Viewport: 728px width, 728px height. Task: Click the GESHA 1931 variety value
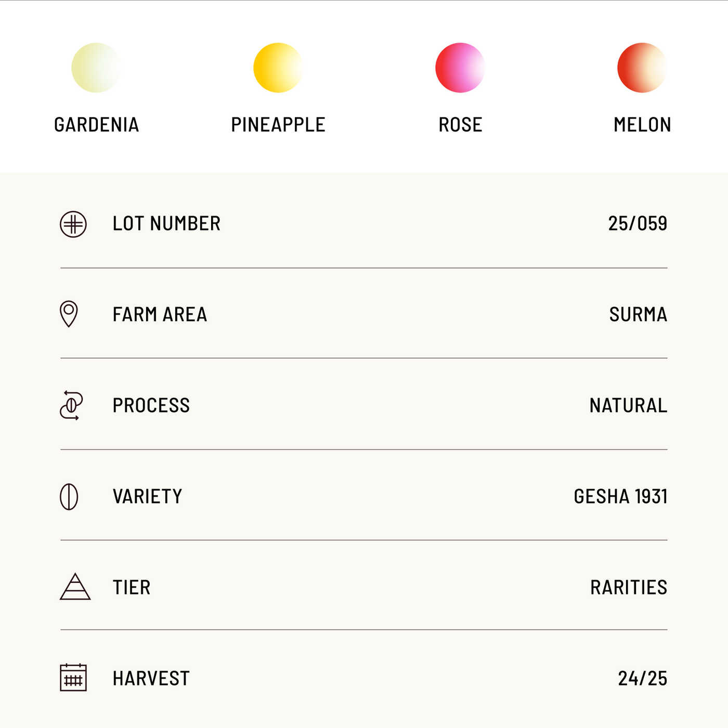coord(620,497)
